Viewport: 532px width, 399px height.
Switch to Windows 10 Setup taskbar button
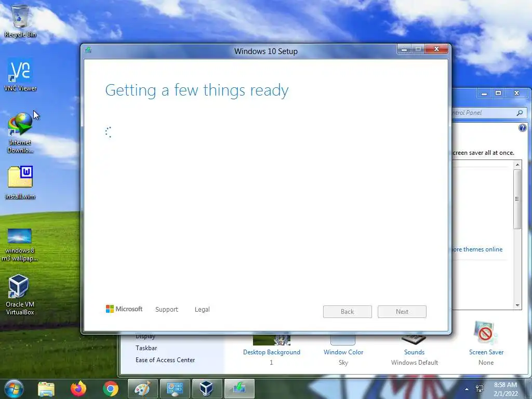point(239,389)
